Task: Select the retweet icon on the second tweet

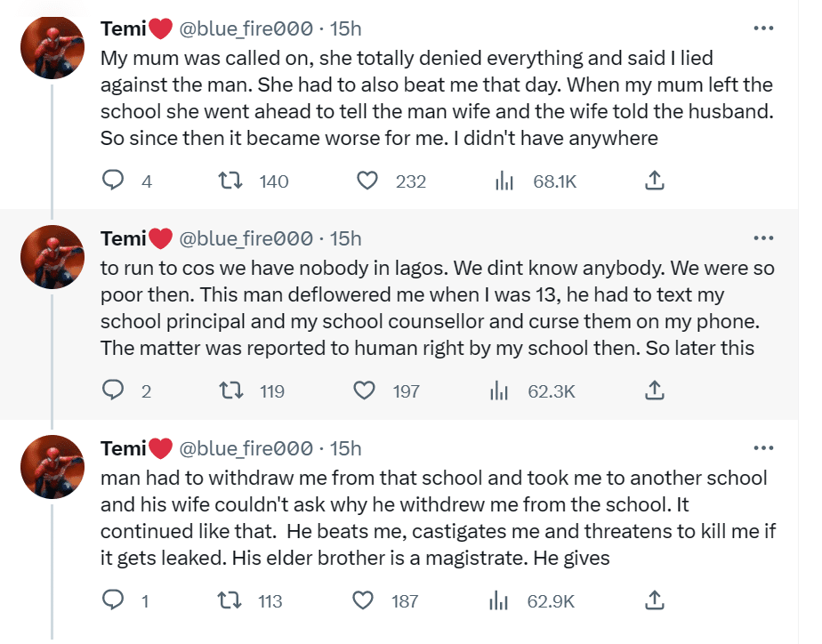Action: (x=232, y=390)
